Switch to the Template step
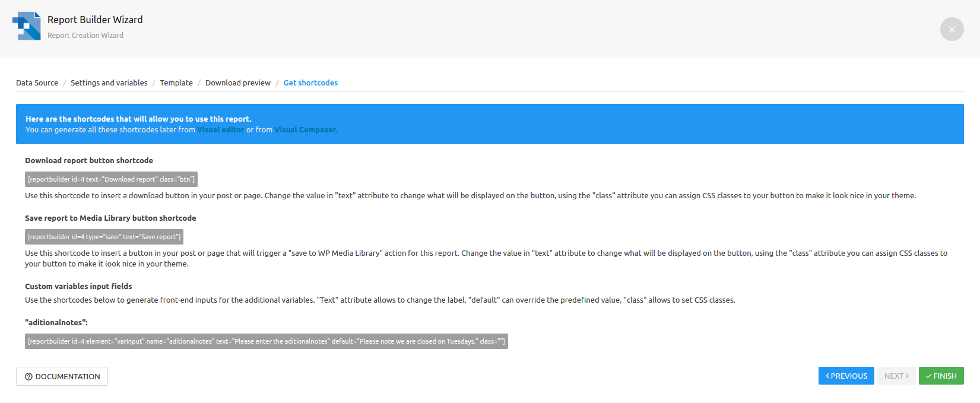This screenshot has height=403, width=980. (176, 83)
